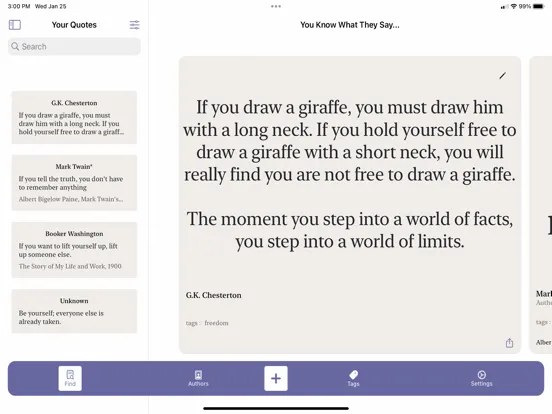Viewport: 552px width, 414px height.
Task: Tap the partially visible Mark Twain card at right
Action: (541, 205)
